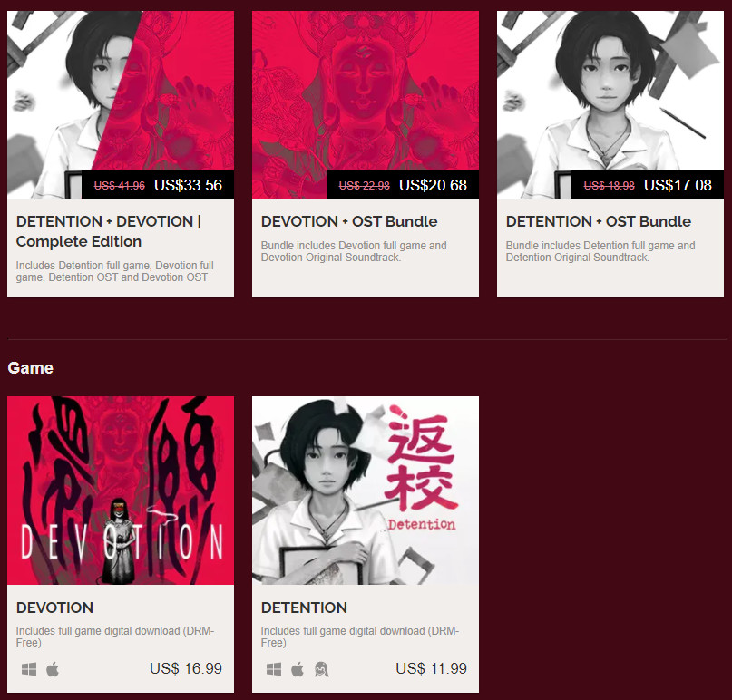
Task: Open the DETENTION + OST Bundle image
Action: coord(610,105)
